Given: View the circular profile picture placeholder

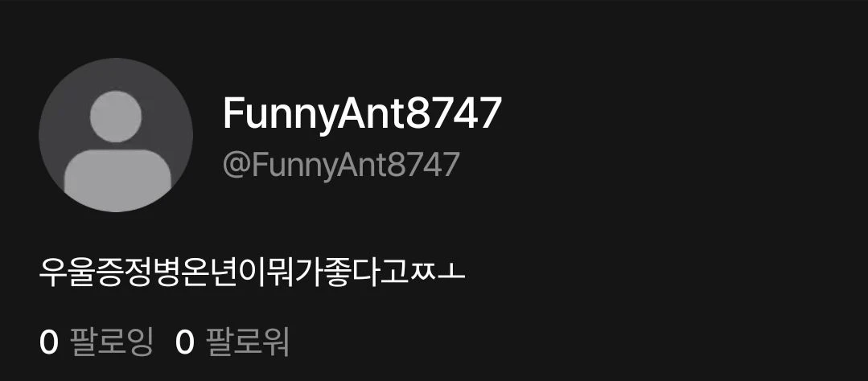Looking at the screenshot, I should point(116,135).
